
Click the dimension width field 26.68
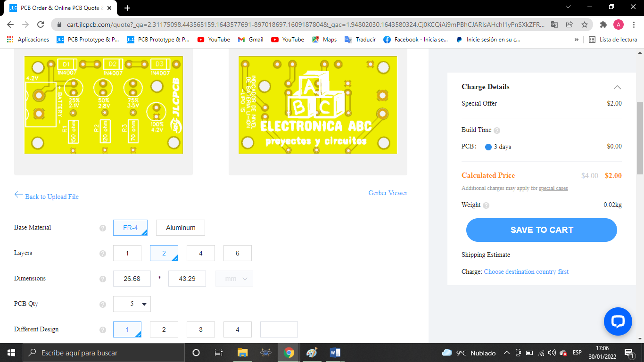point(132,279)
